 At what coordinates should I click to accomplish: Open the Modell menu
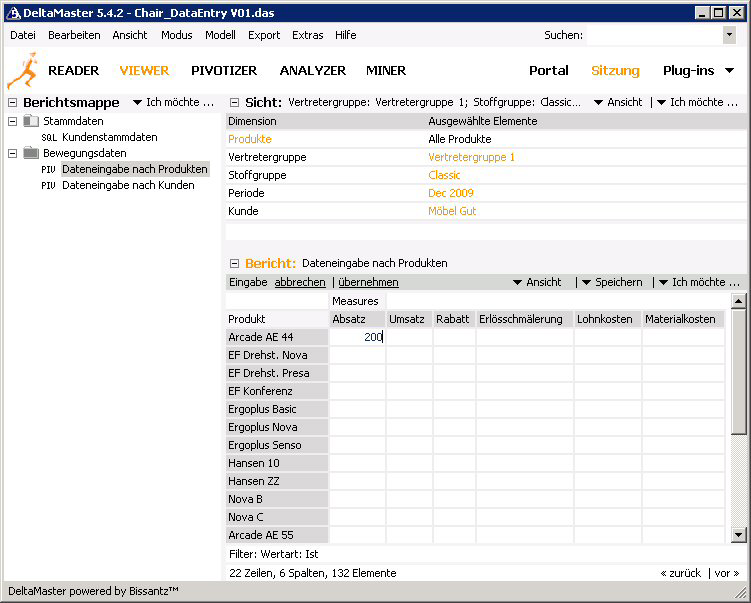coord(220,35)
